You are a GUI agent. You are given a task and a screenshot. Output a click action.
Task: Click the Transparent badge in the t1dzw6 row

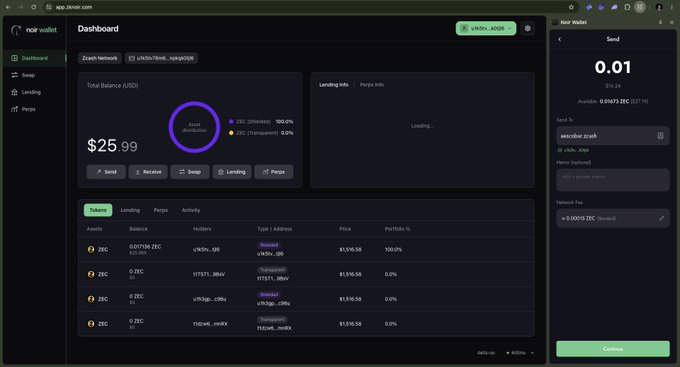(x=272, y=319)
